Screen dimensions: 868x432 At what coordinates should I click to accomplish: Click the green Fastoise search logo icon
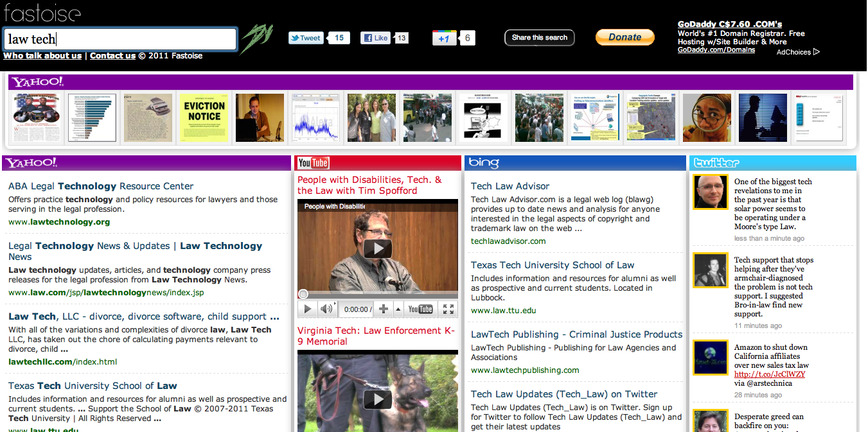point(256,39)
